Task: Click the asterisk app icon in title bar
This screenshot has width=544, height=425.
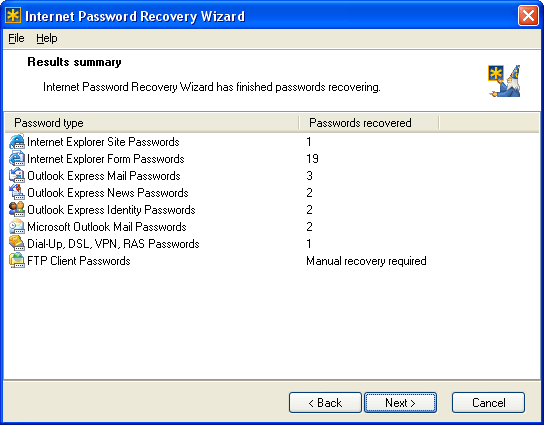Action: (x=13, y=15)
